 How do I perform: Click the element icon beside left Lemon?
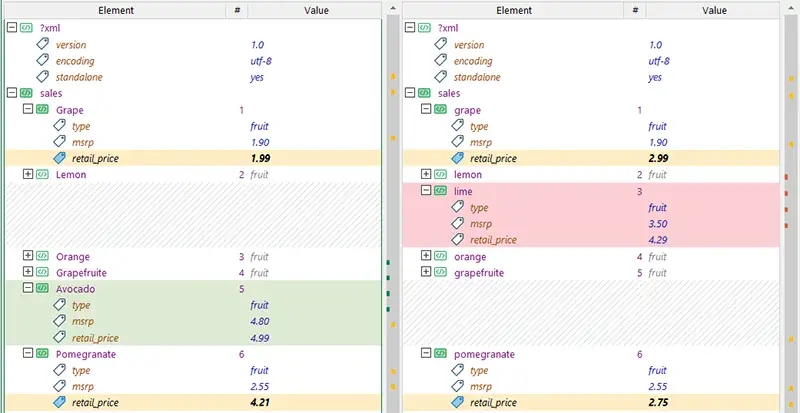click(x=42, y=174)
